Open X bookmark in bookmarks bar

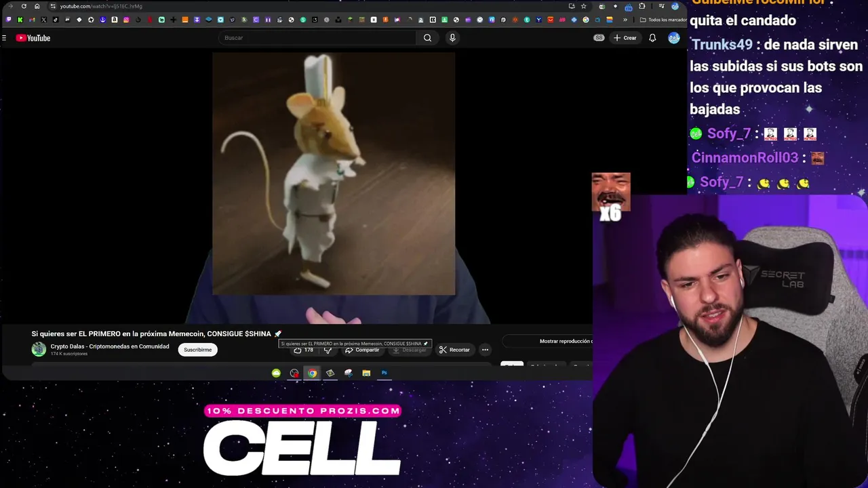point(43,20)
